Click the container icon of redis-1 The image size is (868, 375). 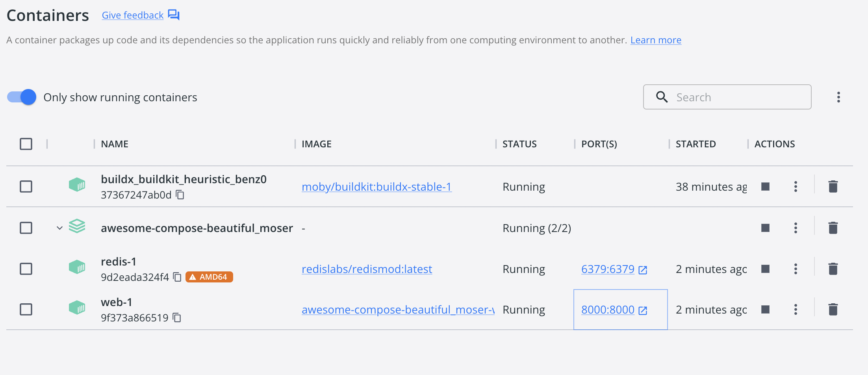77,267
